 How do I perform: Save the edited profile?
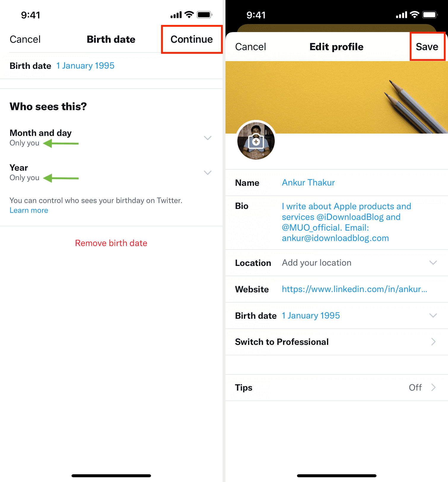pyautogui.click(x=427, y=47)
